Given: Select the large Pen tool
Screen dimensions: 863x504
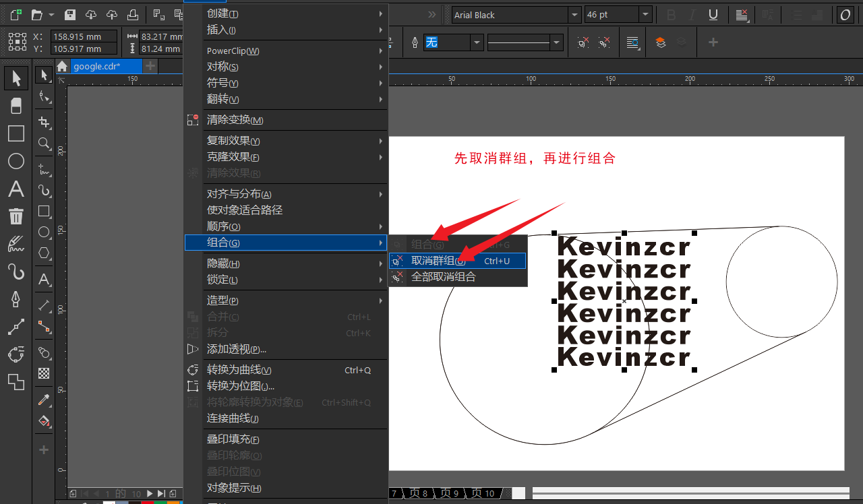Looking at the screenshot, I should [16, 298].
